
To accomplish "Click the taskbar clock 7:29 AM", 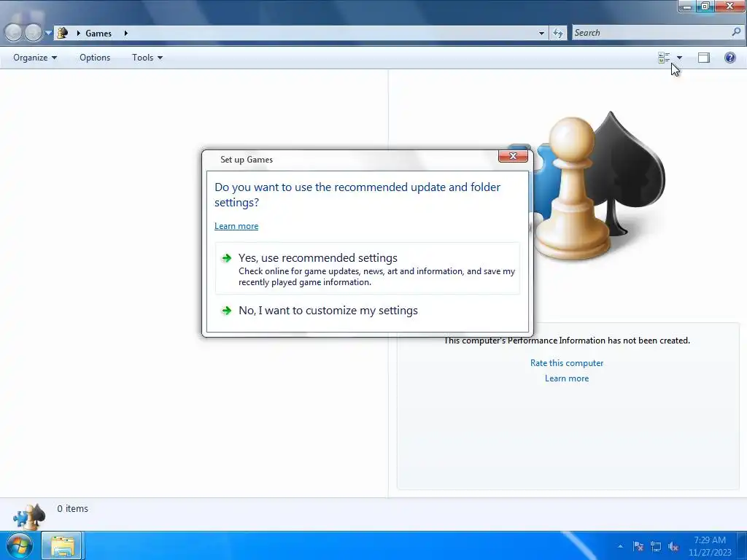I will click(x=710, y=546).
